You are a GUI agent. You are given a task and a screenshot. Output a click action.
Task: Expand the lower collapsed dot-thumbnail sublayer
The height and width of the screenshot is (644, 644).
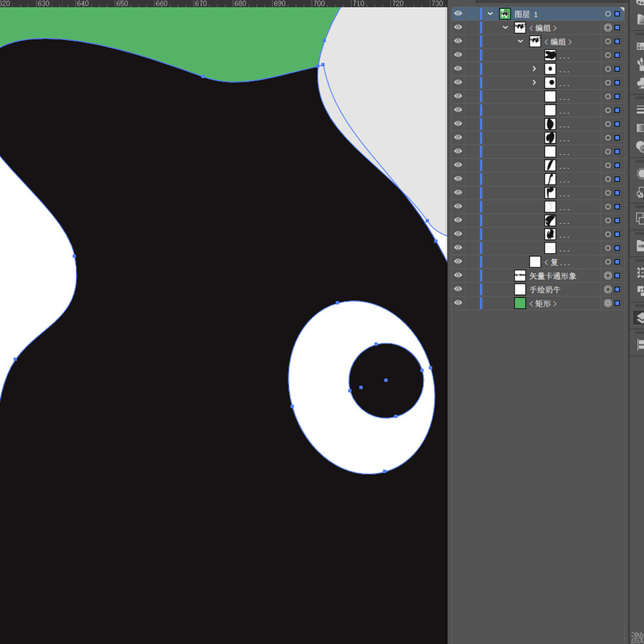click(534, 82)
